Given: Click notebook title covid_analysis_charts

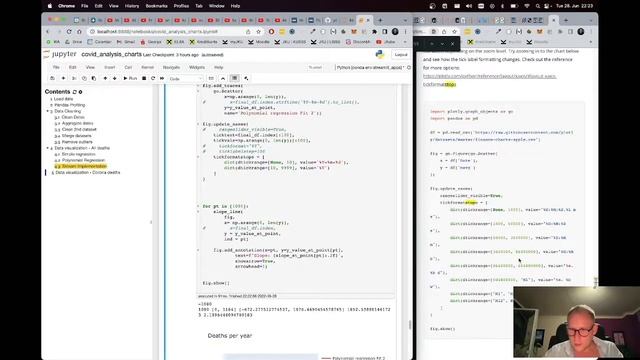Looking at the screenshot, I should tap(111, 54).
